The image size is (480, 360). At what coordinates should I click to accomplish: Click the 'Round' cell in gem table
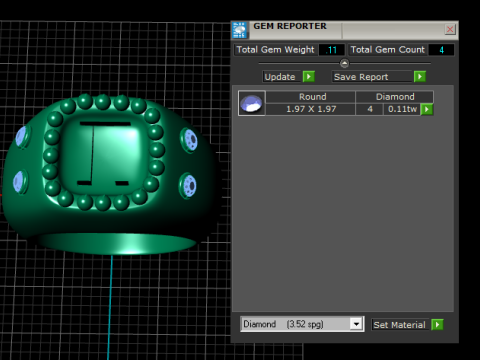coord(310,97)
